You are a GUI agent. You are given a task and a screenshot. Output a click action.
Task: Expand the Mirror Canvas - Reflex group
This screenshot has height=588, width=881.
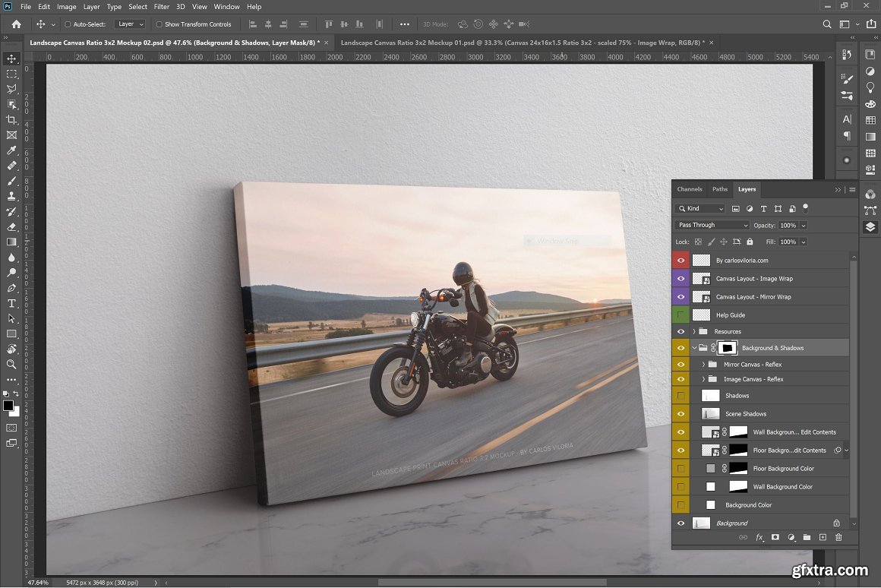tap(703, 365)
